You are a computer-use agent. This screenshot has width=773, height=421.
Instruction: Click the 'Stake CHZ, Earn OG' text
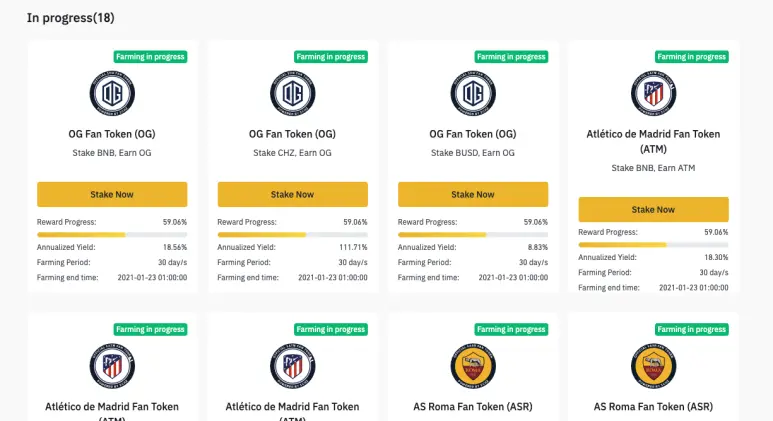click(292, 153)
